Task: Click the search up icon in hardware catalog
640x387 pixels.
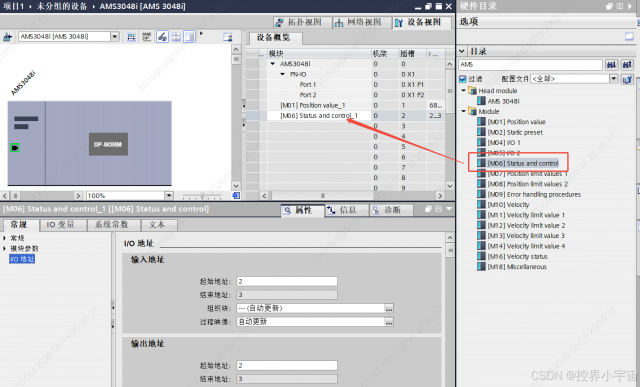Action: tap(627, 64)
